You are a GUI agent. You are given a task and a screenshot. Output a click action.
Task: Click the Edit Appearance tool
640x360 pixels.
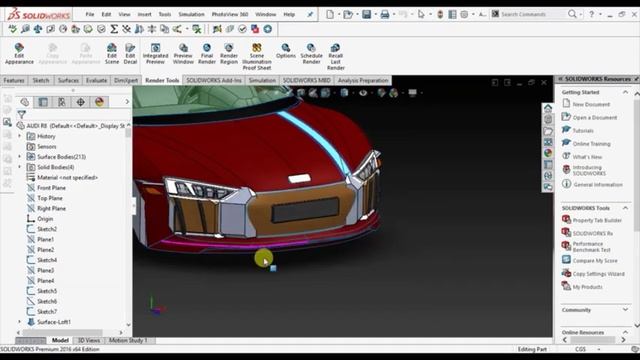pos(19,53)
